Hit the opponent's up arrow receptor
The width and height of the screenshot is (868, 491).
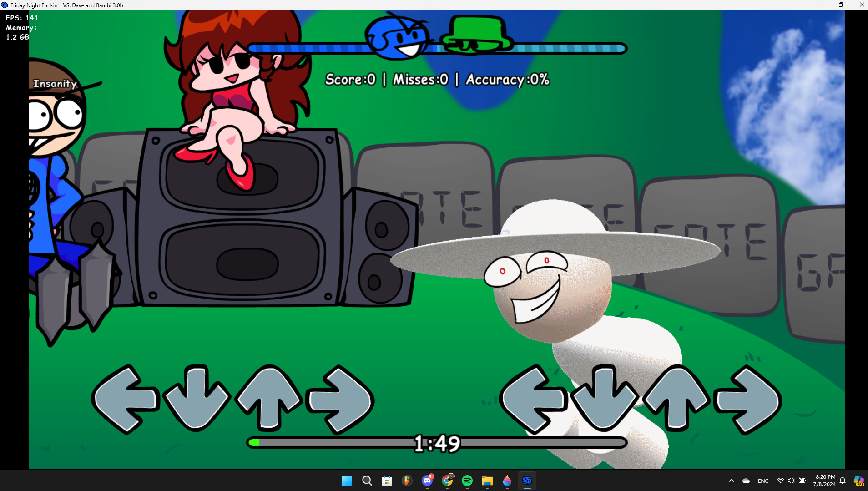pyautogui.click(x=269, y=398)
